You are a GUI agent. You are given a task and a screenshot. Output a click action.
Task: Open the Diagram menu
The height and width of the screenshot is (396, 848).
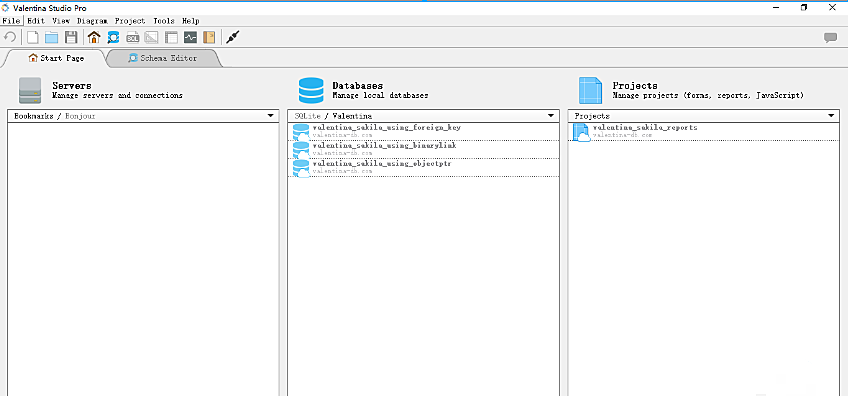click(92, 21)
